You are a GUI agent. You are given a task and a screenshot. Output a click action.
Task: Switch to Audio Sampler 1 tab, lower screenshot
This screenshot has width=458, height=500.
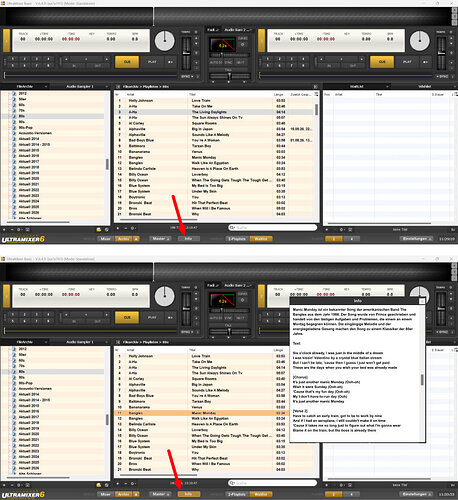pos(80,342)
